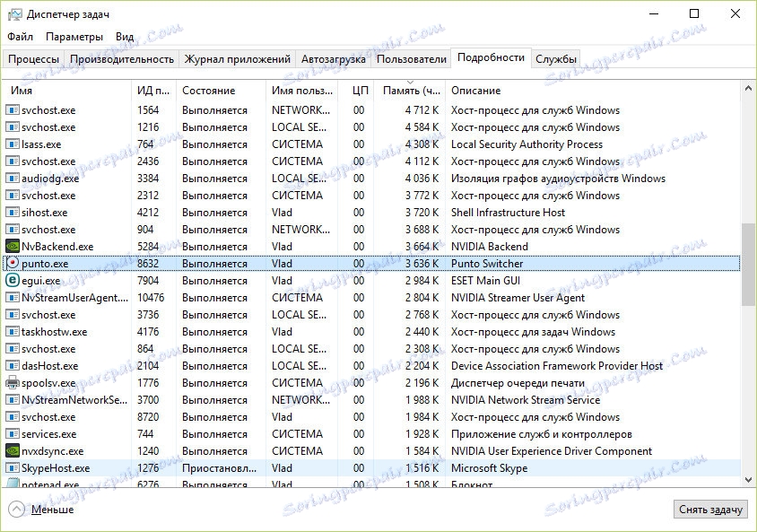Click the NVIDIA Network Stream Service description
This screenshot has width=757, height=532.
(526, 400)
